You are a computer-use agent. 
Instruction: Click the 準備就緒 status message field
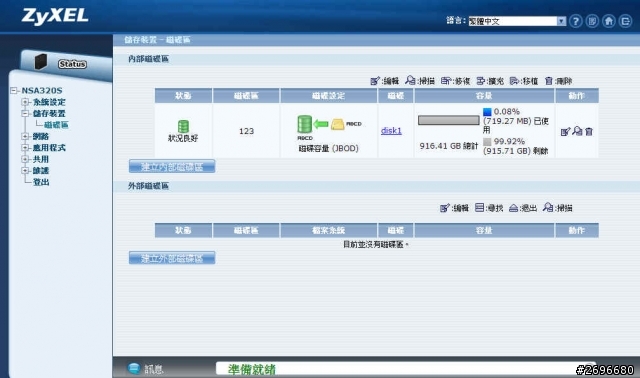(x=406, y=369)
